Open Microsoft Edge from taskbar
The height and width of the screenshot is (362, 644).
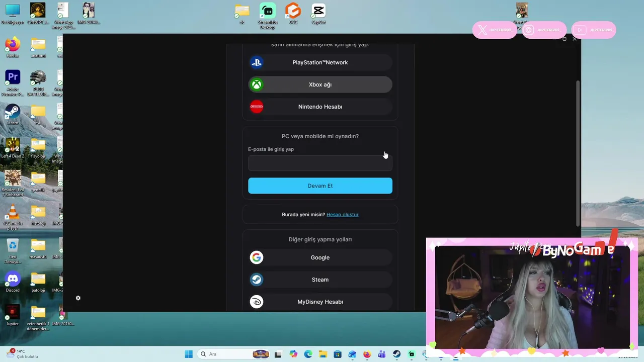(308, 354)
